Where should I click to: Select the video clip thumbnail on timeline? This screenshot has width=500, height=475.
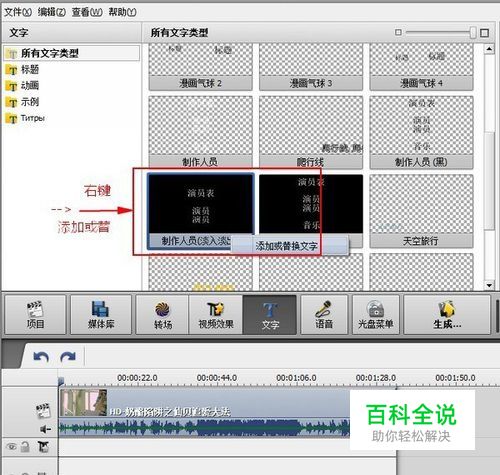click(83, 403)
